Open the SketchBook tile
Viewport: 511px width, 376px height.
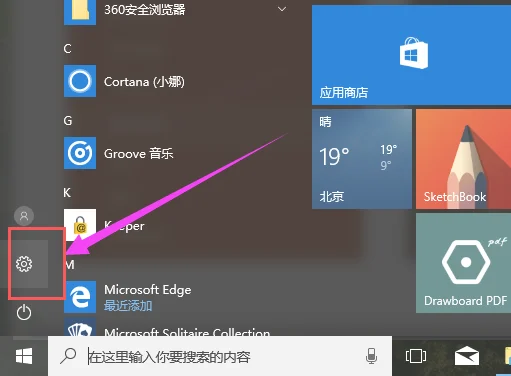point(463,159)
